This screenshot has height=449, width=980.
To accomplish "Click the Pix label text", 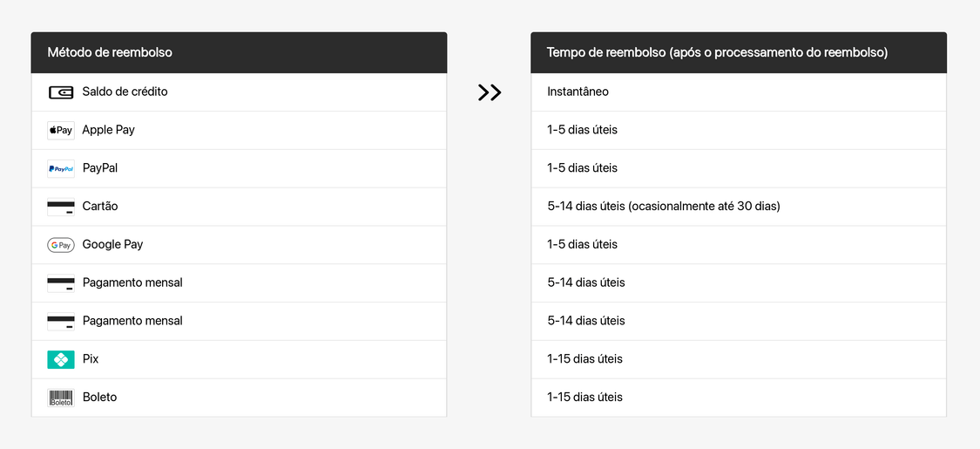I will point(91,359).
